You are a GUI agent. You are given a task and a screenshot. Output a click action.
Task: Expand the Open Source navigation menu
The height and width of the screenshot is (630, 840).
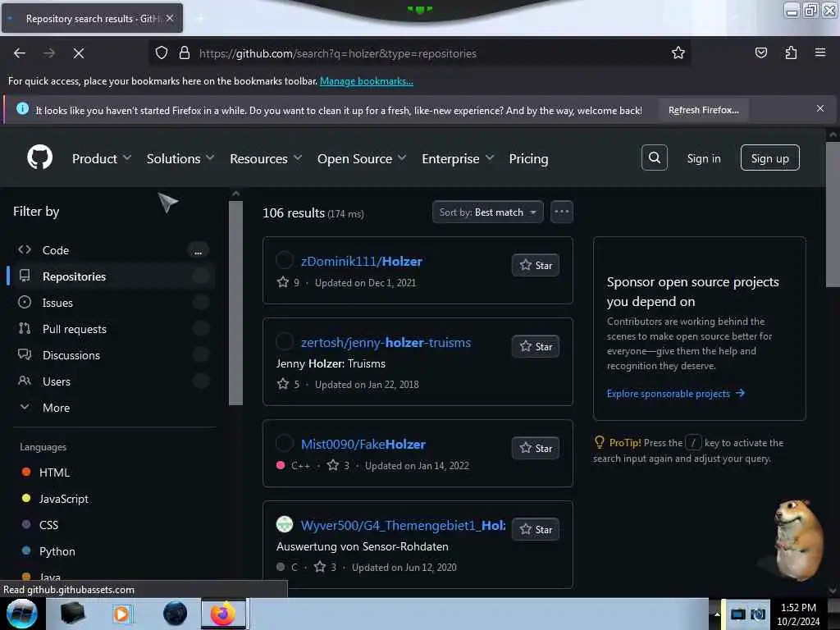(362, 158)
